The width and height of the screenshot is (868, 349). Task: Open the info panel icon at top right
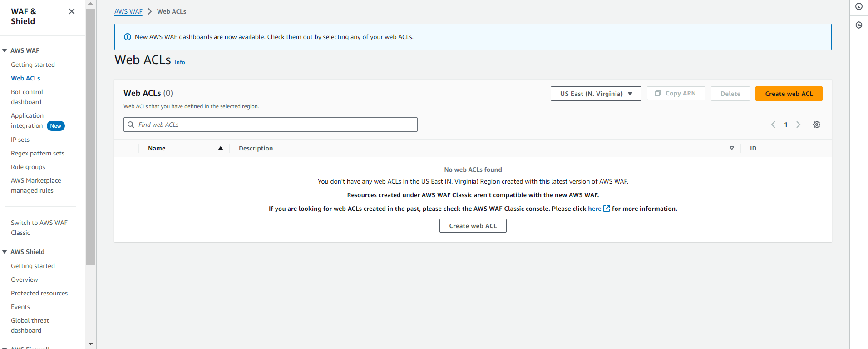click(859, 6)
